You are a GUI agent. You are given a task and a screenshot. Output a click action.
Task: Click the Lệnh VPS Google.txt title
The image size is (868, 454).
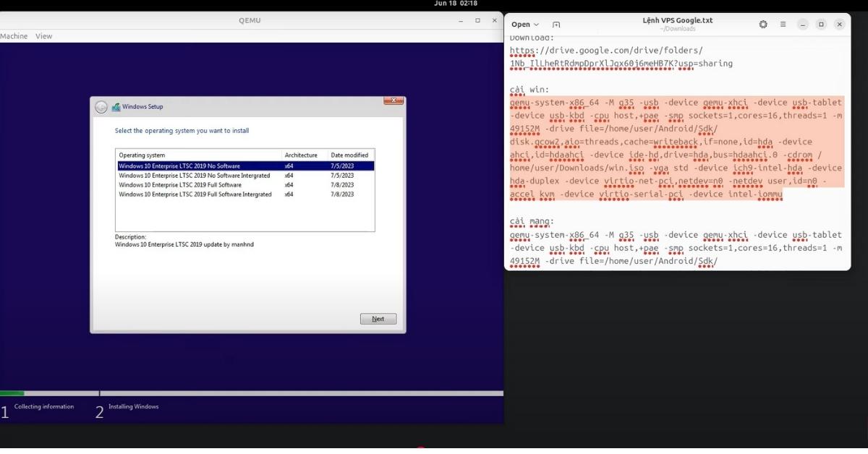point(677,20)
